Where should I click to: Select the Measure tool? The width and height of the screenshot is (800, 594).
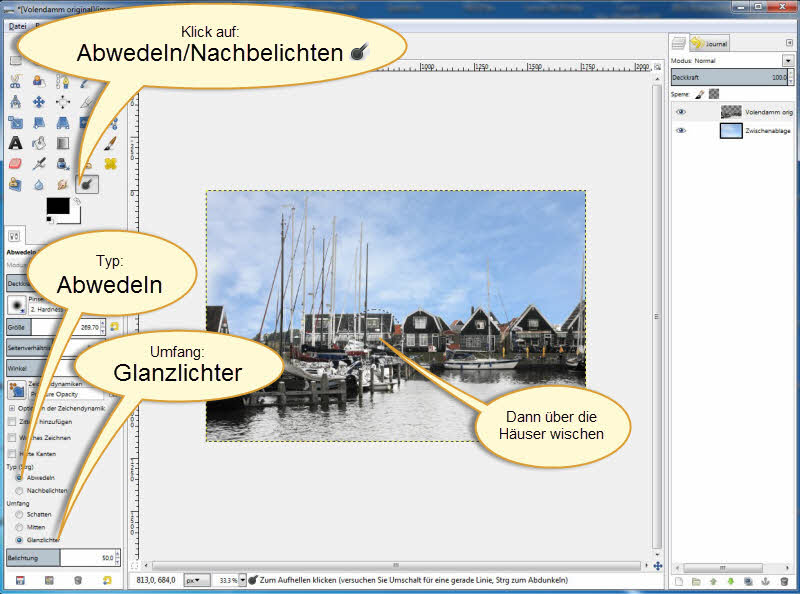point(15,102)
